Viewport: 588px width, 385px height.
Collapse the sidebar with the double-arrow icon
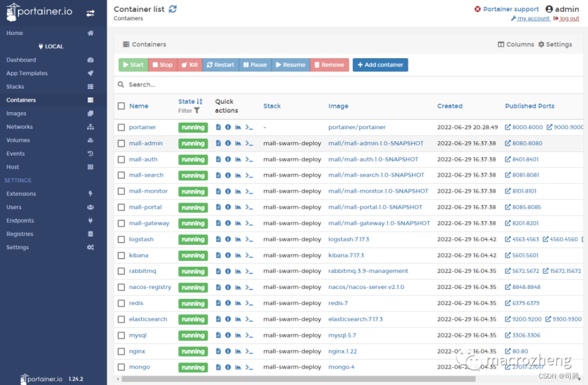pos(90,11)
